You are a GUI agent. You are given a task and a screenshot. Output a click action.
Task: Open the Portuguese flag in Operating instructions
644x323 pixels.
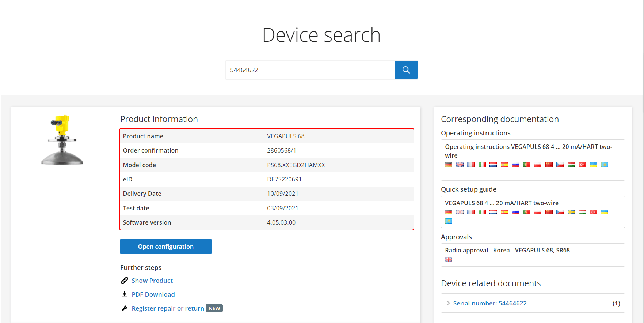(527, 165)
